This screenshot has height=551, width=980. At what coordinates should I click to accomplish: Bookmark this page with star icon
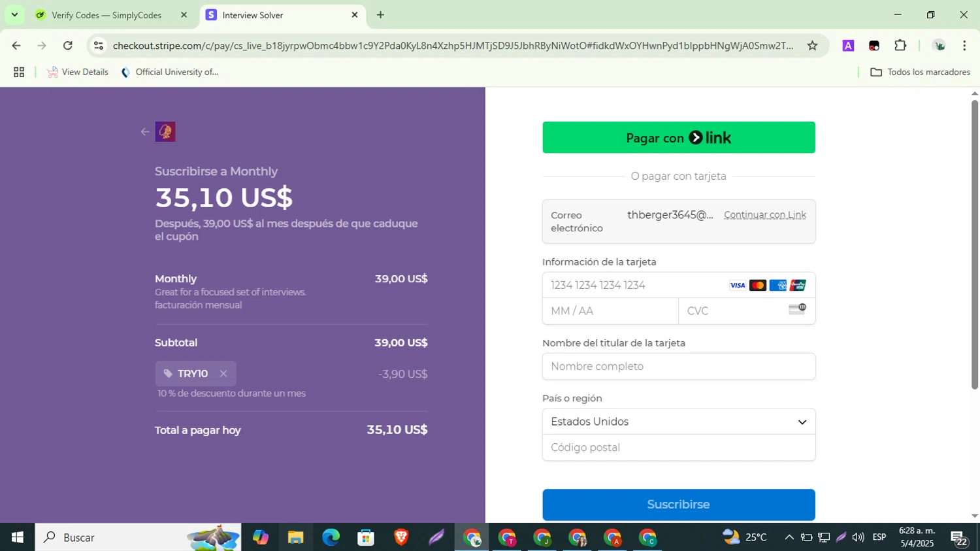tap(812, 46)
